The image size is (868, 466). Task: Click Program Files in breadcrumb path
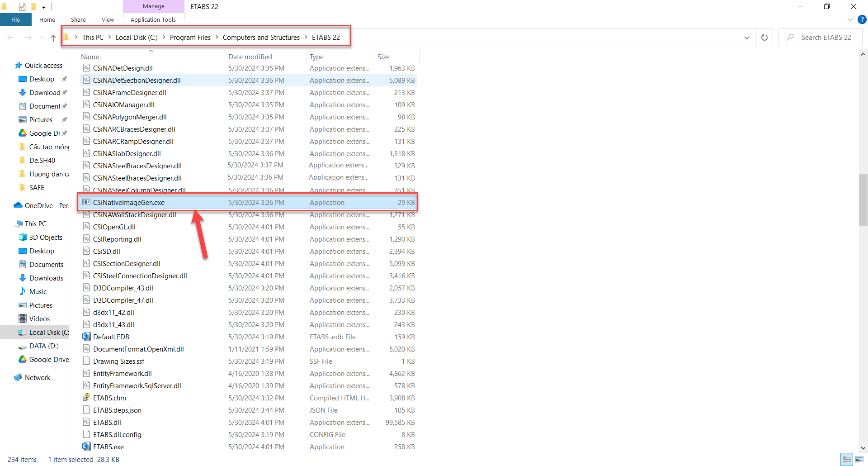190,38
